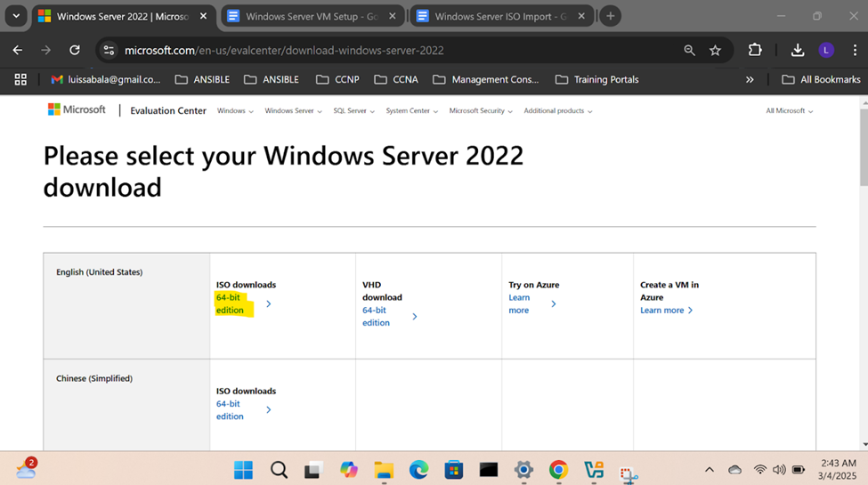Expand the Additional products menu
868x485 pixels.
click(558, 110)
